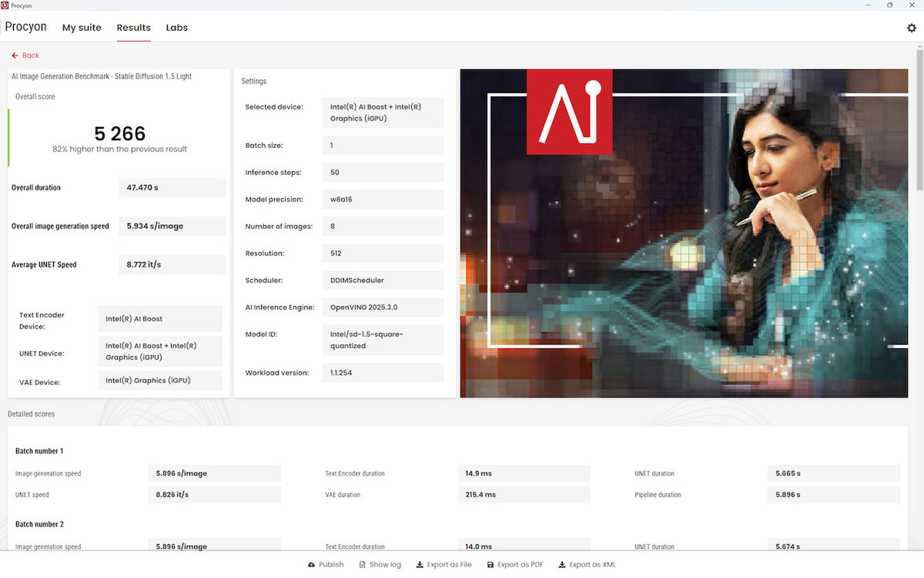924x578 pixels.
Task: Click the 5.934 s/image speed value
Action: 172,226
